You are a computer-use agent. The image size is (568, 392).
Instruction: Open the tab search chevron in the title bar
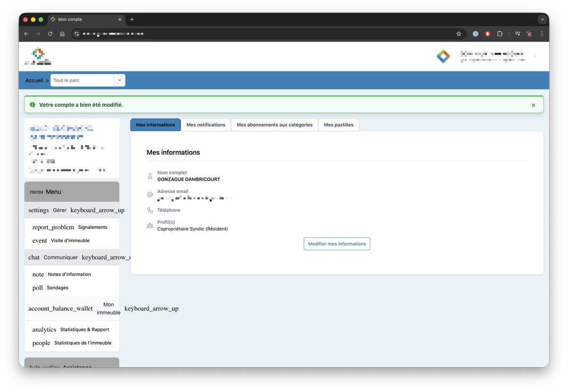(x=542, y=19)
